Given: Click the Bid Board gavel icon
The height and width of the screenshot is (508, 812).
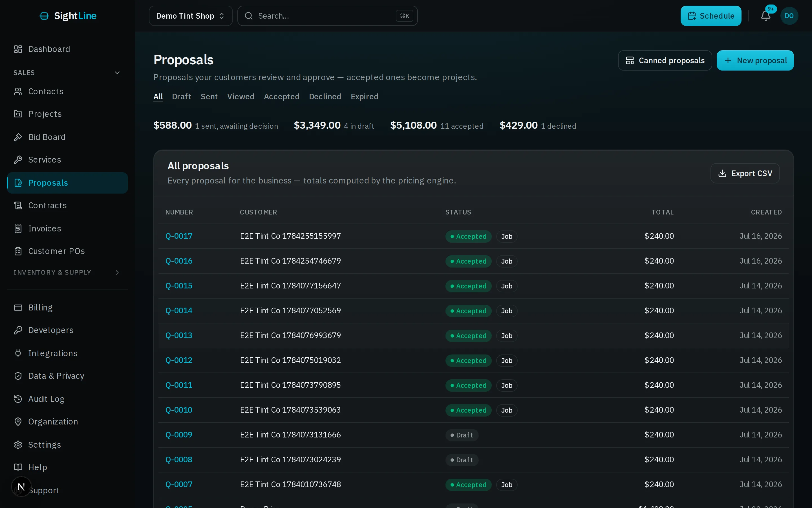Looking at the screenshot, I should click(x=18, y=137).
